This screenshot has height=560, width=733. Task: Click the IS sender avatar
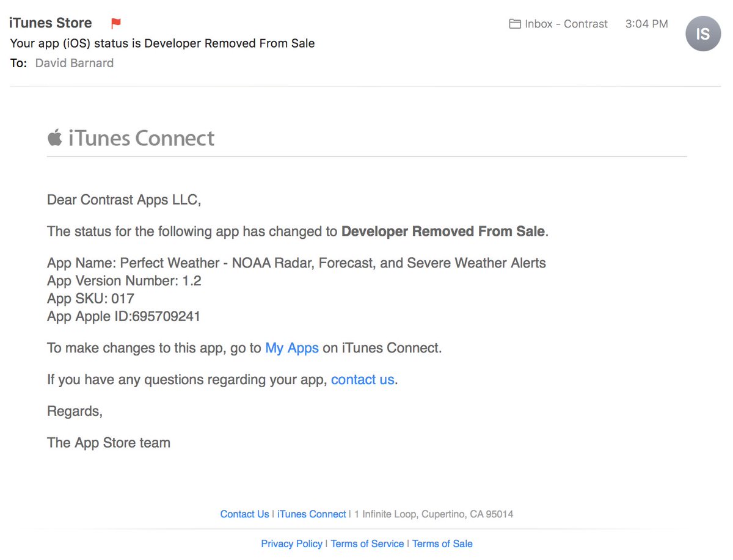pyautogui.click(x=703, y=34)
